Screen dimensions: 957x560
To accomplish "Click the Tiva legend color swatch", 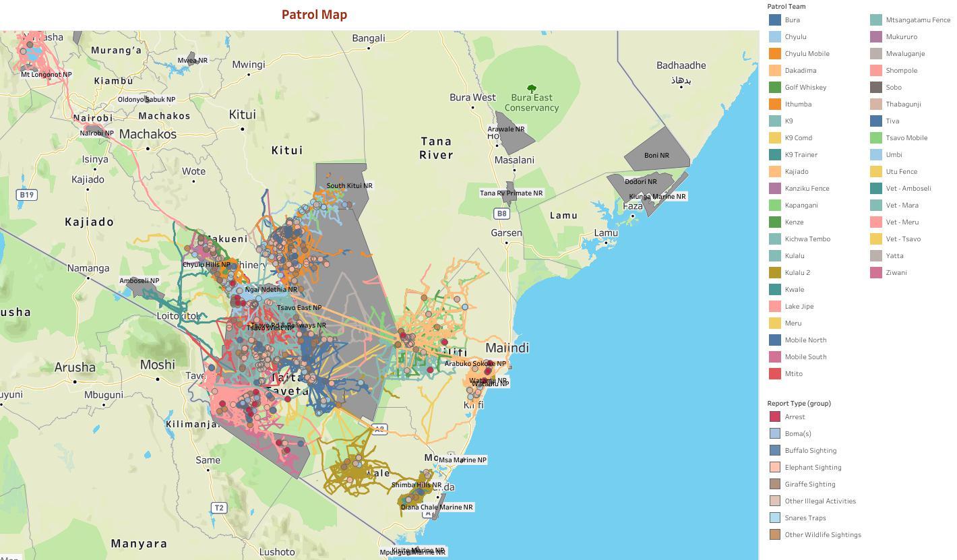I will click(876, 121).
